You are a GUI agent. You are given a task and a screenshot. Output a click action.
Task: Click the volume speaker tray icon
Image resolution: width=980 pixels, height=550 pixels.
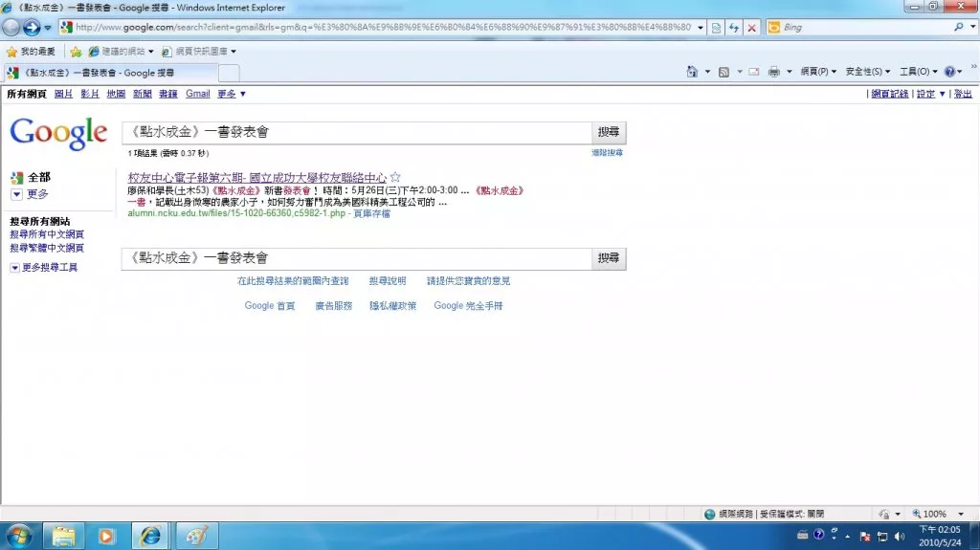tap(900, 537)
